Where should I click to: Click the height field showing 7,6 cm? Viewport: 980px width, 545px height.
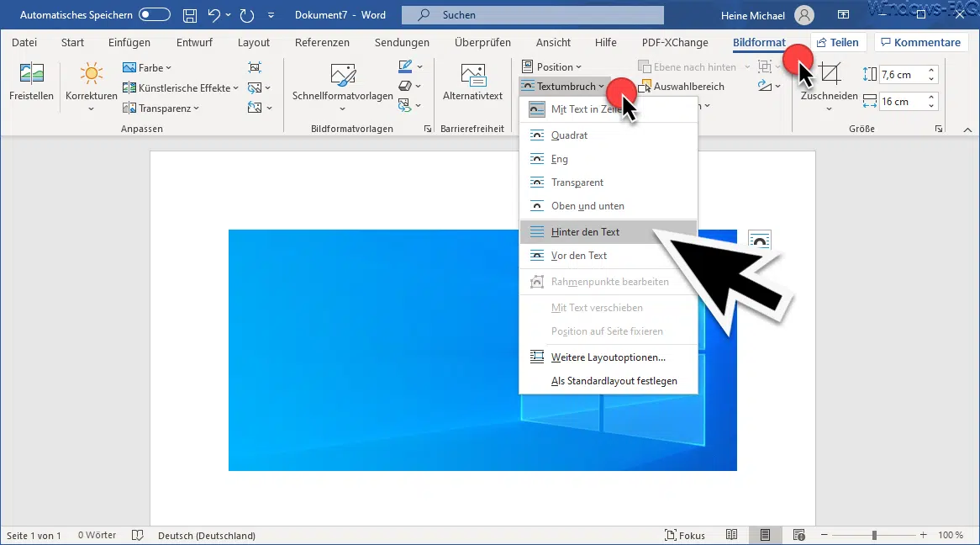pos(903,75)
